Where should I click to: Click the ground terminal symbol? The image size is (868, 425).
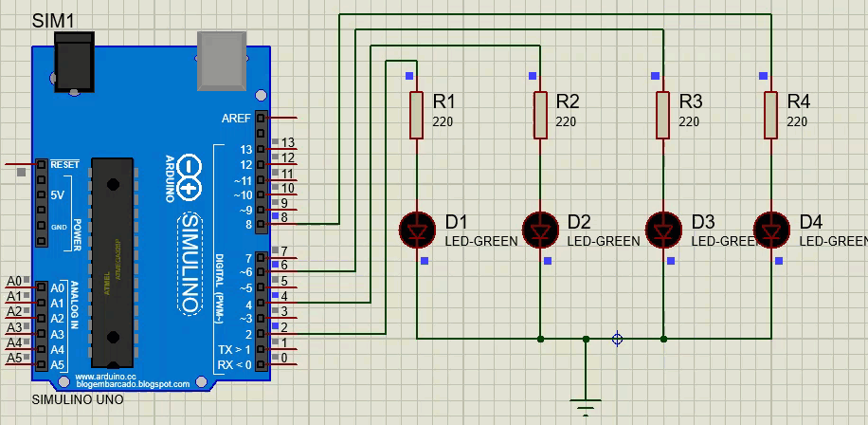pyautogui.click(x=586, y=406)
